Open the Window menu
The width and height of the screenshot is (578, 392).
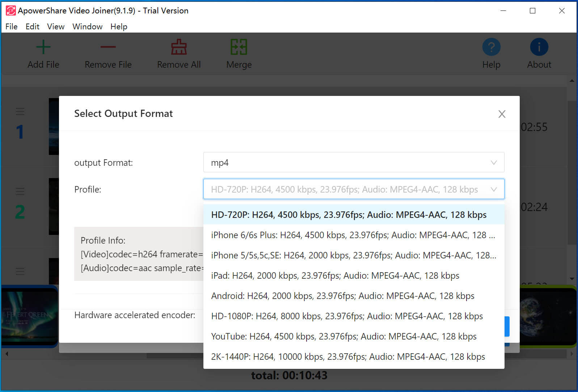(x=87, y=26)
